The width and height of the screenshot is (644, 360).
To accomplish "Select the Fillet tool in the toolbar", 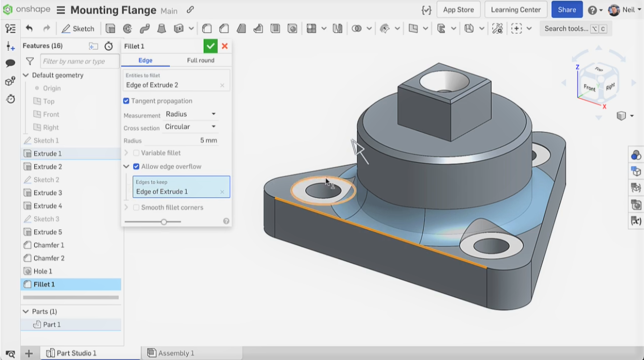I will click(x=207, y=29).
